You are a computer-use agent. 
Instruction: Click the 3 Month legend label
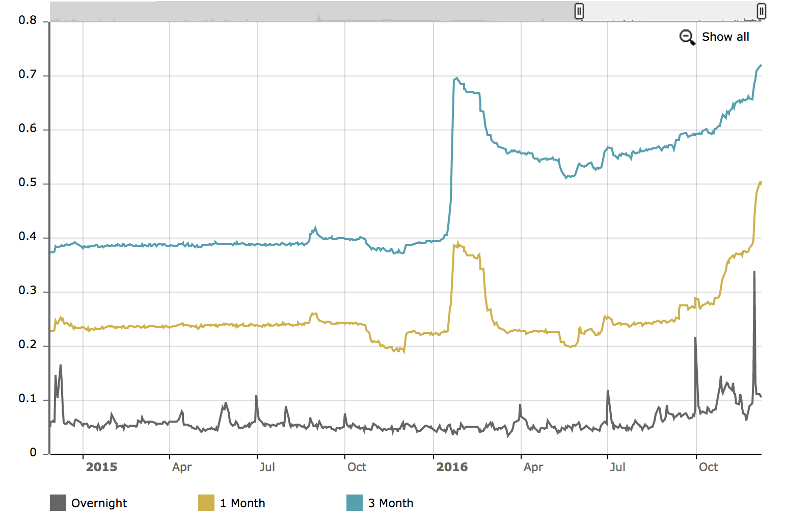[391, 503]
